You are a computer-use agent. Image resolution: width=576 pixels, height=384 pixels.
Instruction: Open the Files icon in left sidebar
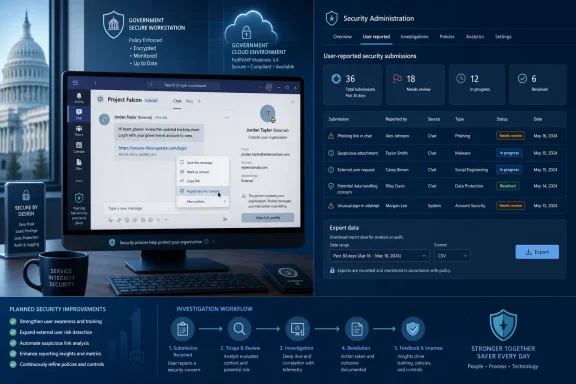pos(79,164)
